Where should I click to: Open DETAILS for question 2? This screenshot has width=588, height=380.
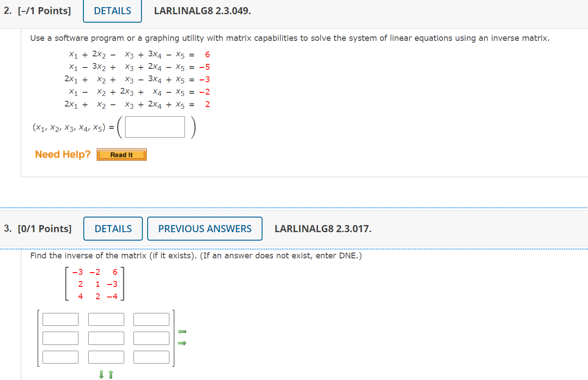click(112, 11)
